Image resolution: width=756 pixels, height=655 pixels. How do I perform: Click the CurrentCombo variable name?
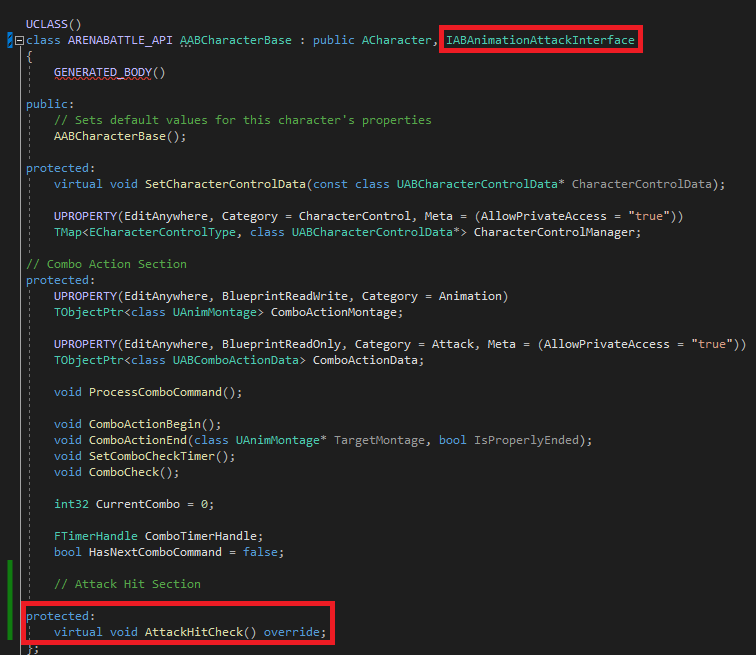pos(138,504)
